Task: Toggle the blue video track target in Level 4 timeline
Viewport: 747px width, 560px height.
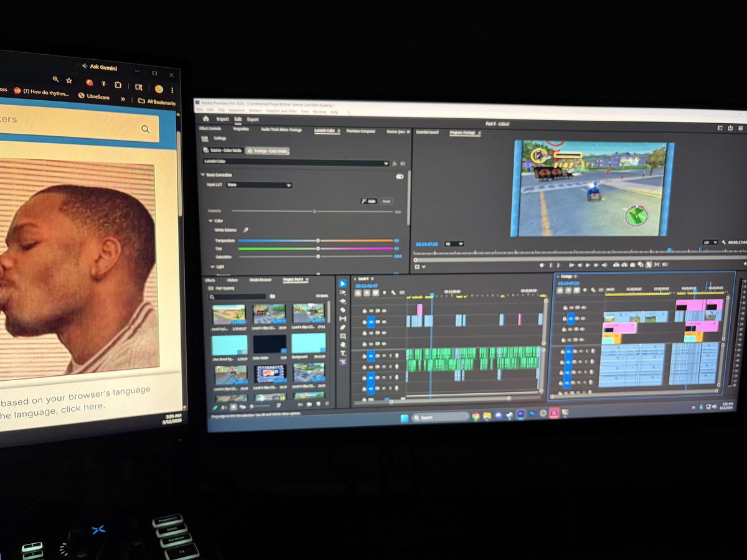Action: 371,322
